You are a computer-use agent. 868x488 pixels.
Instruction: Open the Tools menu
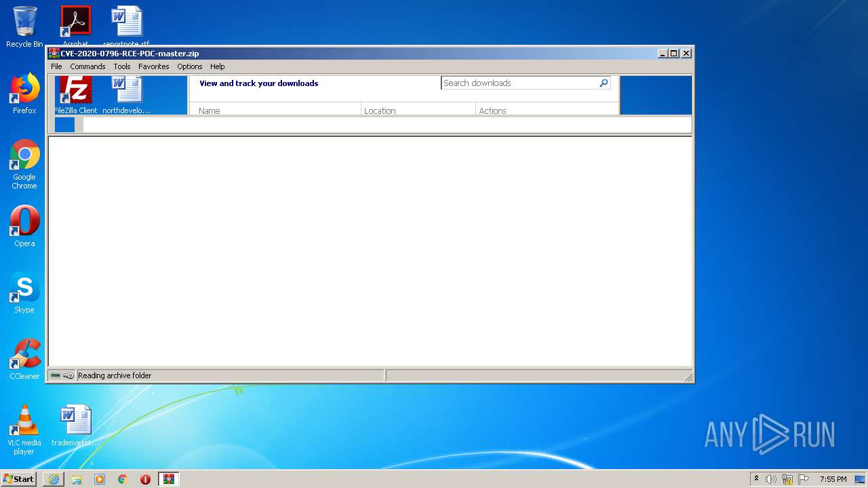pyautogui.click(x=122, y=66)
